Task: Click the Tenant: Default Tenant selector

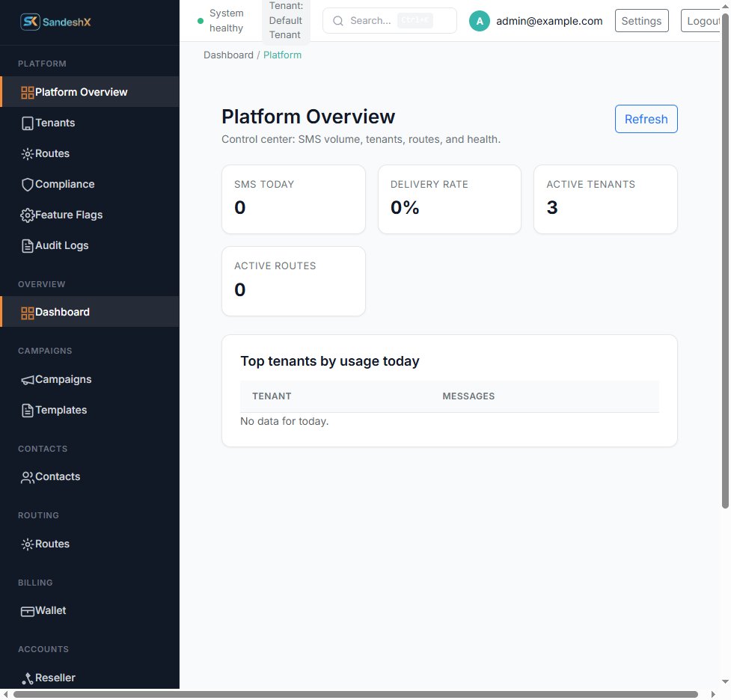Action: coord(286,20)
